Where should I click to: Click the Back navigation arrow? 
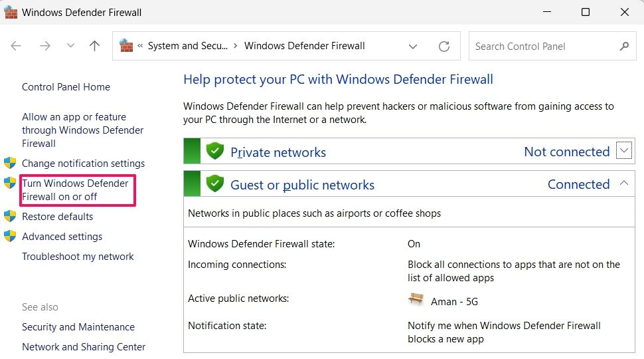(16, 46)
